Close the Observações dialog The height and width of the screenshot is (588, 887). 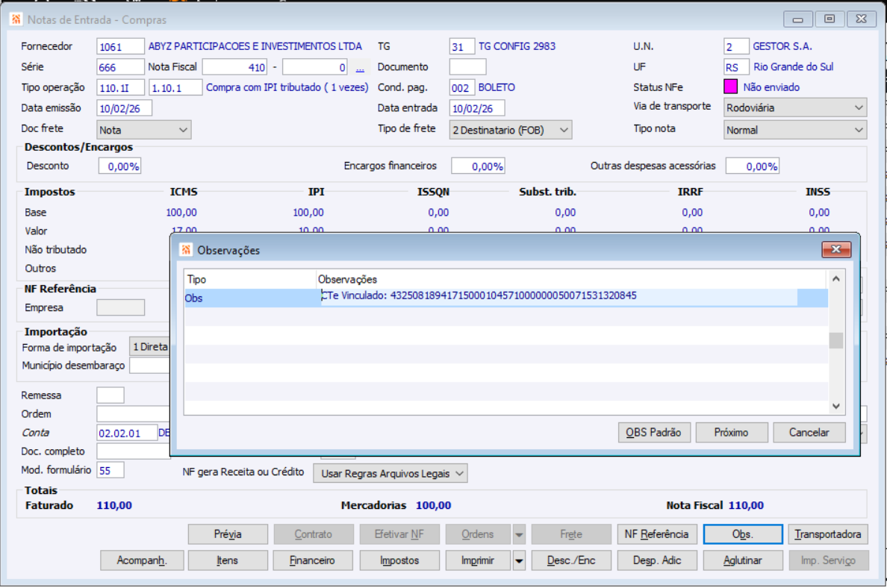[835, 249]
